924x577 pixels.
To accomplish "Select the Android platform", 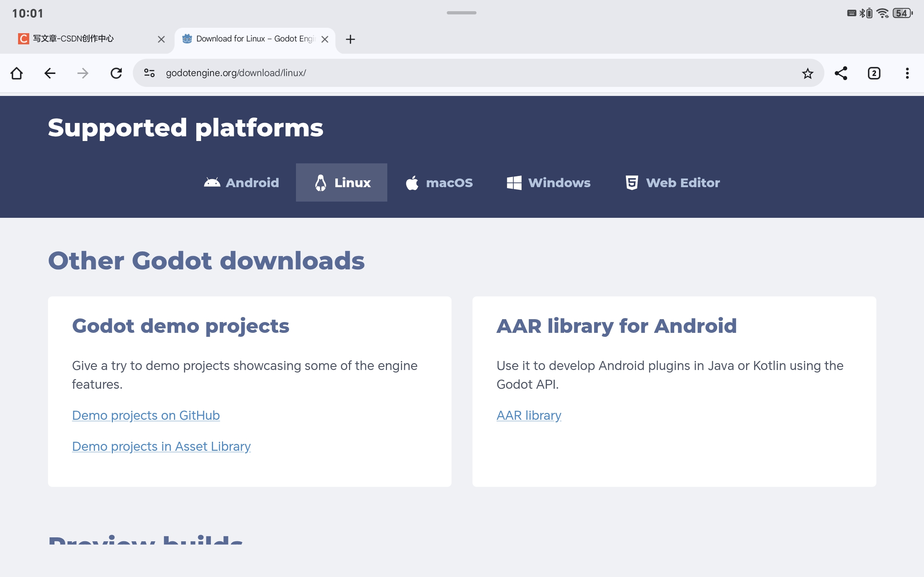I will pos(241,183).
